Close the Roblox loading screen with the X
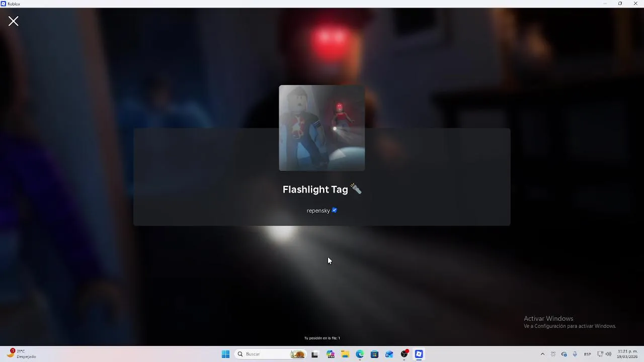Viewport: 644px width, 362px height. tap(13, 21)
